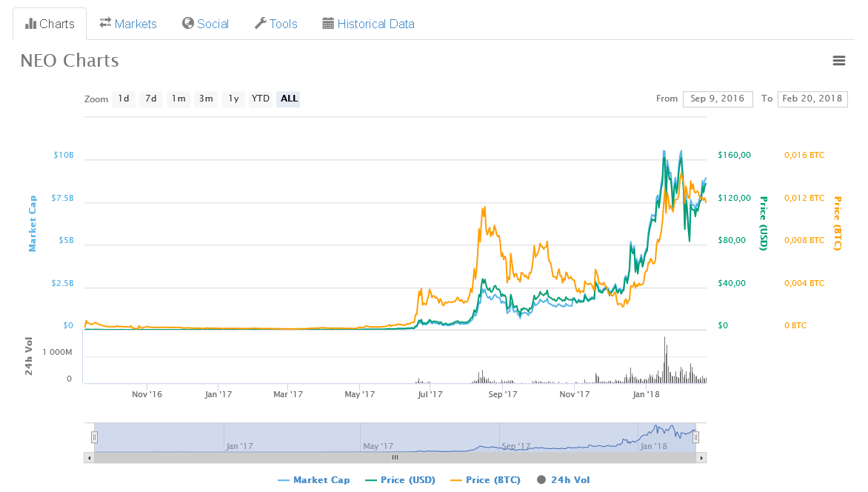Screen dimensions: 868x492
Task: Click the 0,008 BTC axis label
Action: tap(804, 241)
